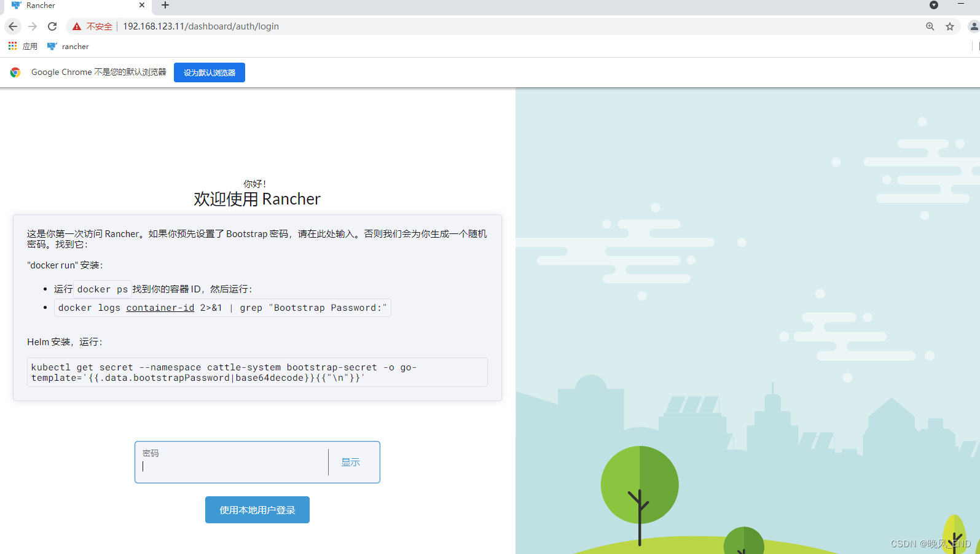Viewport: 980px width, 554px height.
Task: Click the Helm 安装，运行 label
Action: tap(65, 341)
